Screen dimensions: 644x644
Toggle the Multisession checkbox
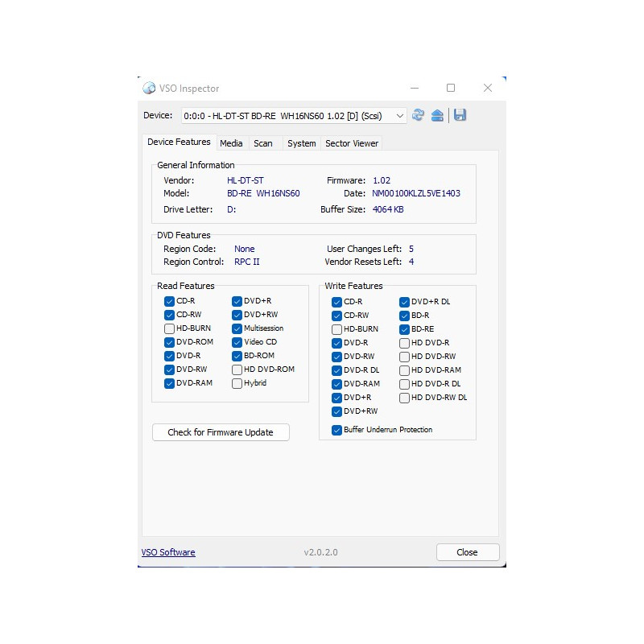237,328
